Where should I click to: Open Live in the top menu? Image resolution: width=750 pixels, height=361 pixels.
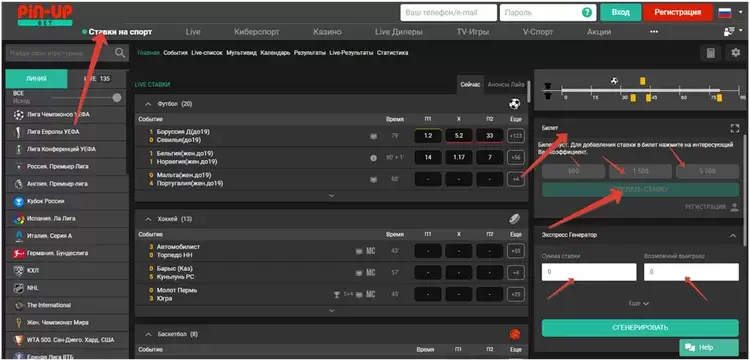[193, 32]
